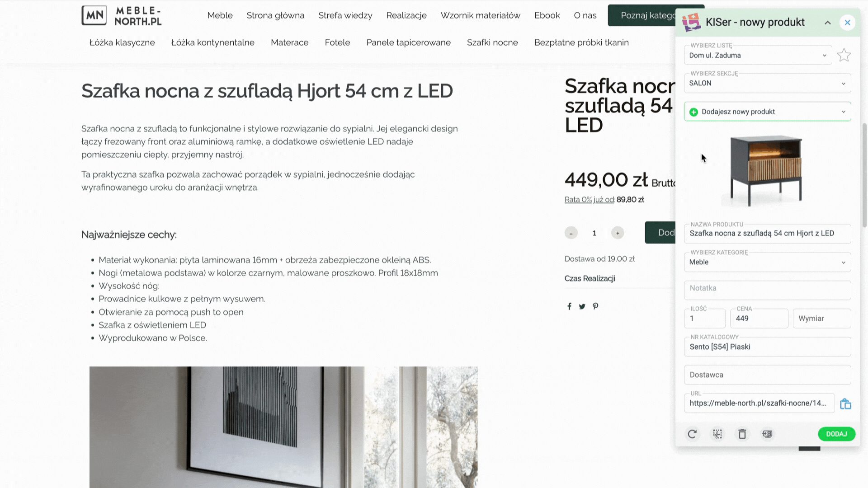Follow the Rata 0% już od link
Screen dimensions: 868x488
pos(589,200)
